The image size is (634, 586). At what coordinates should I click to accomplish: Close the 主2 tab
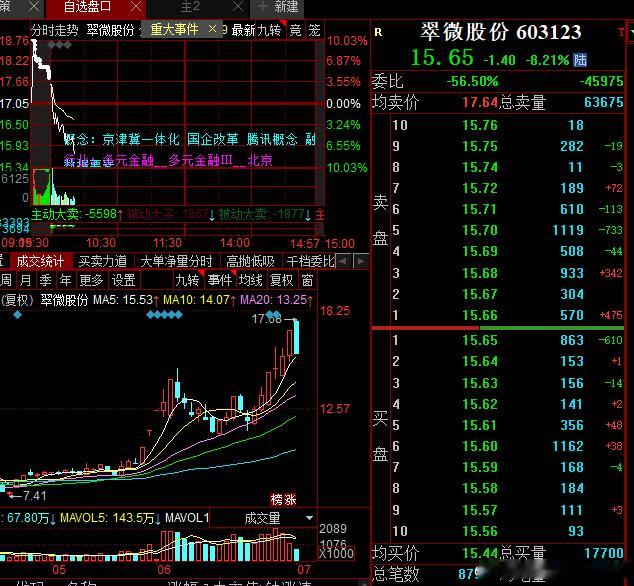[x=239, y=6]
